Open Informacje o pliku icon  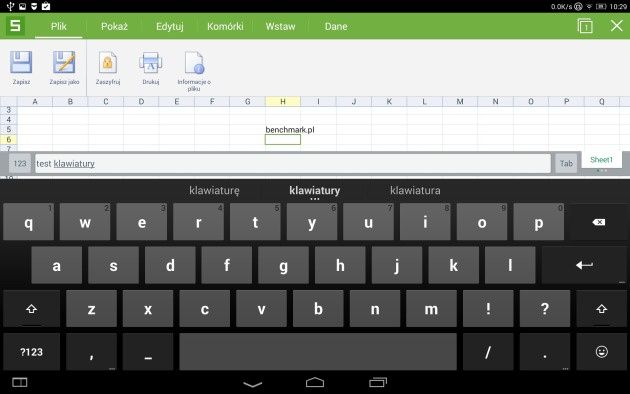(x=194, y=63)
